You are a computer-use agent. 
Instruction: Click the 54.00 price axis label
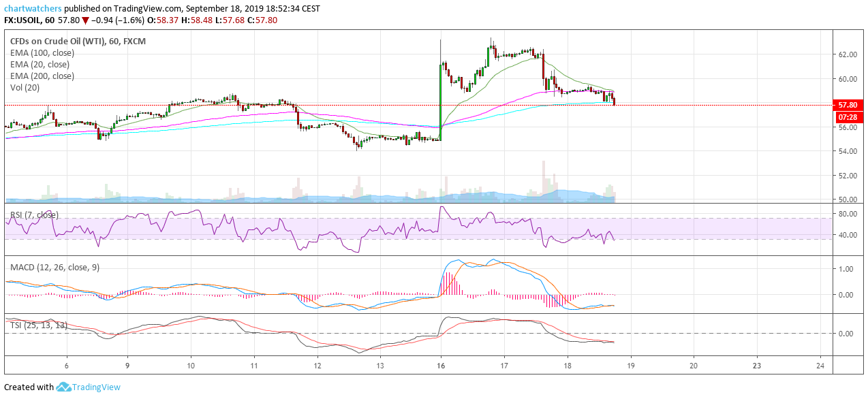pyautogui.click(x=848, y=151)
